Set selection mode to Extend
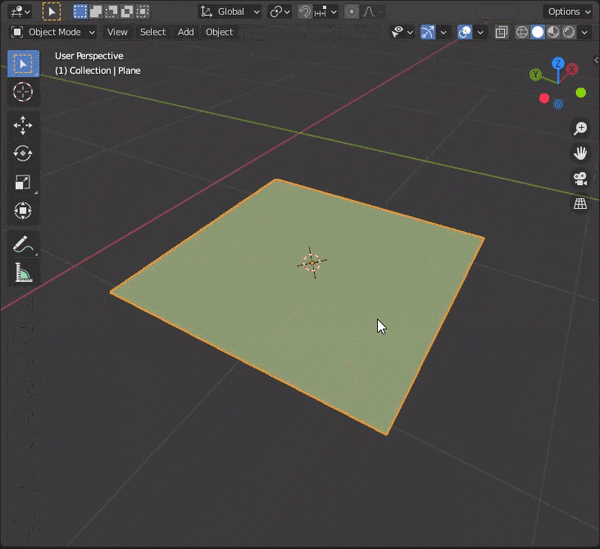600x549 pixels. [x=95, y=12]
